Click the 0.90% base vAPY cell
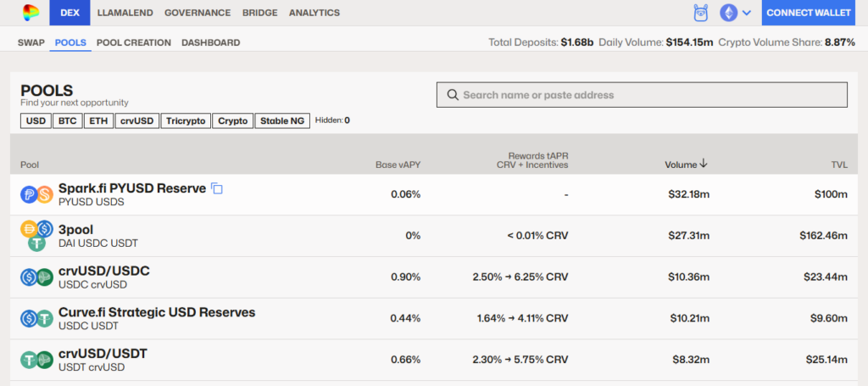Image resolution: width=868 pixels, height=386 pixels. 406,277
